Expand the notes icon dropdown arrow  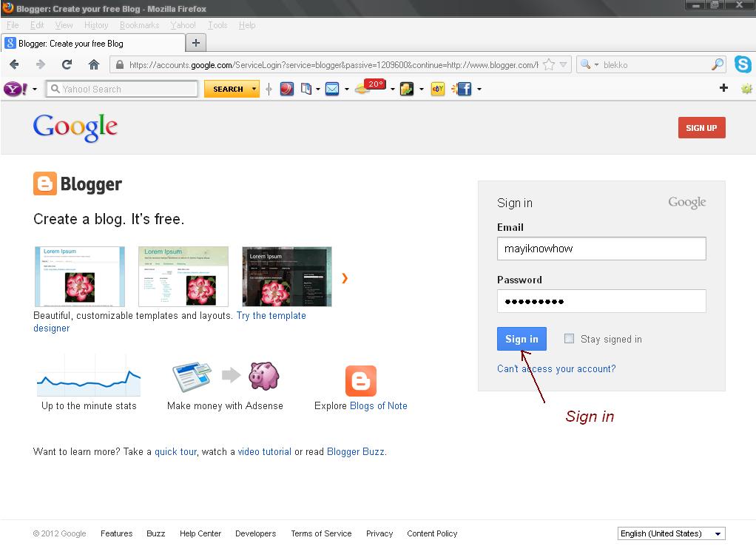point(422,90)
